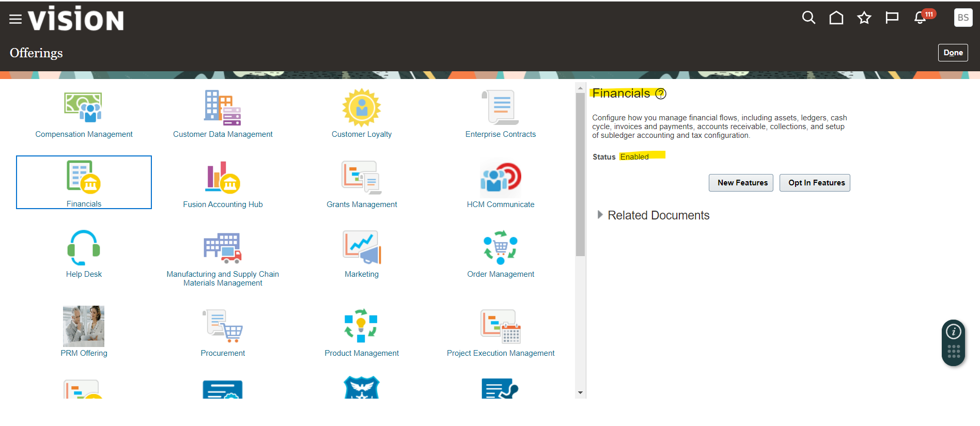Open the hamburger navigator menu
The image size is (980, 426).
tap(15, 19)
